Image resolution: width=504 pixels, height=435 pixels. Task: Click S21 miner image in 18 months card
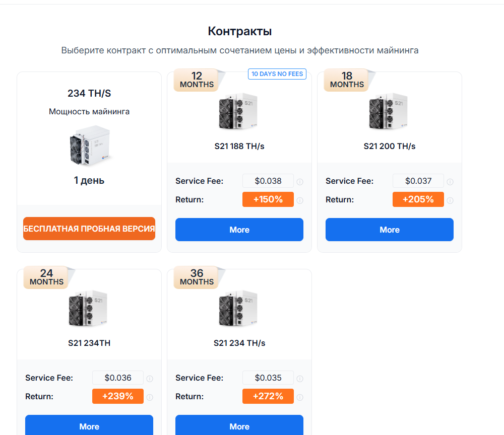[x=388, y=111]
